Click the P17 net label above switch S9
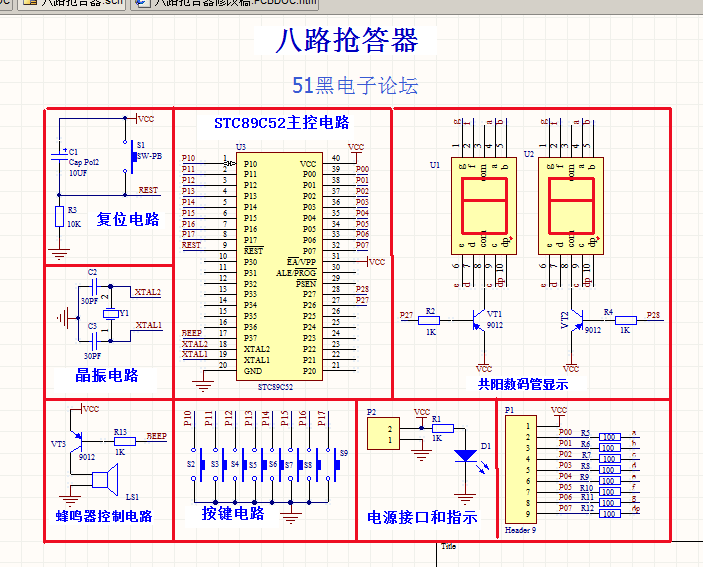 point(321,418)
